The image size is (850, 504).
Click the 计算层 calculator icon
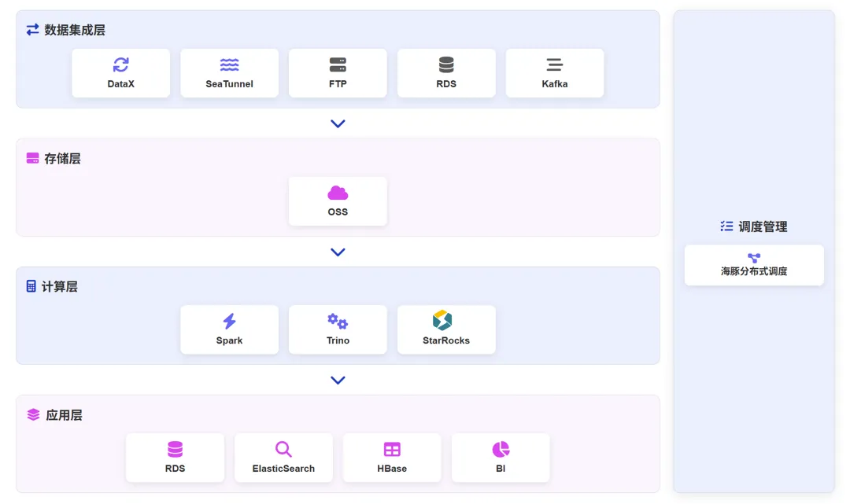[31, 286]
